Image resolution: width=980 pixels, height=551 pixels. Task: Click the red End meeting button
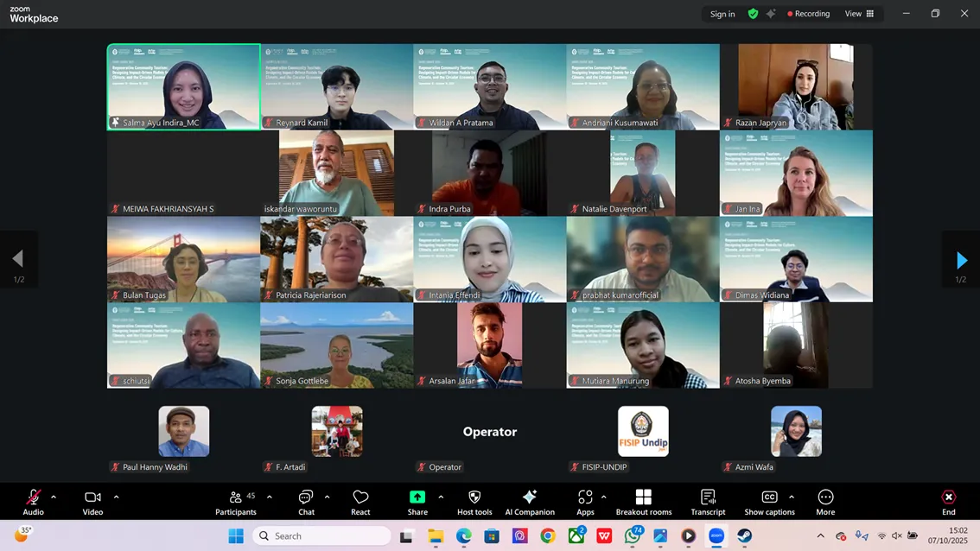[x=948, y=502]
